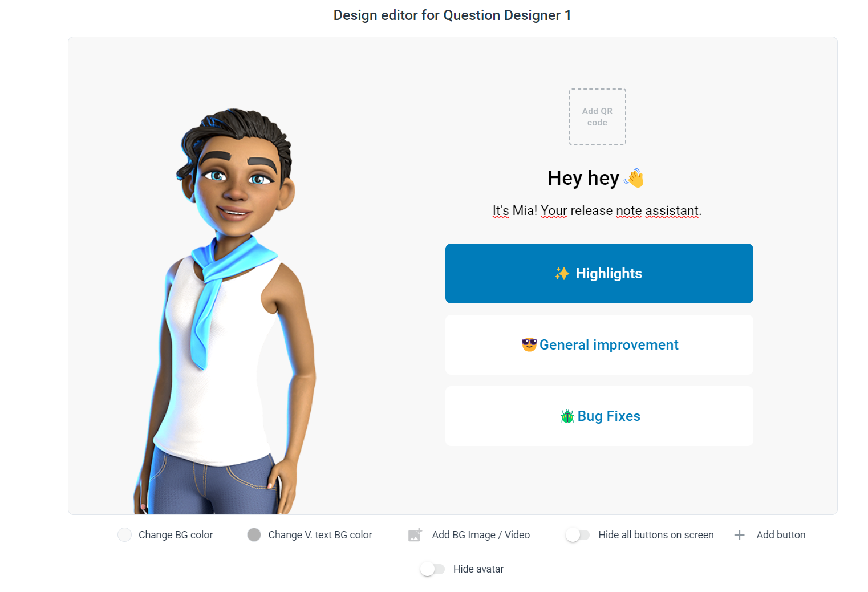Select the Mia avatar figure

225,311
